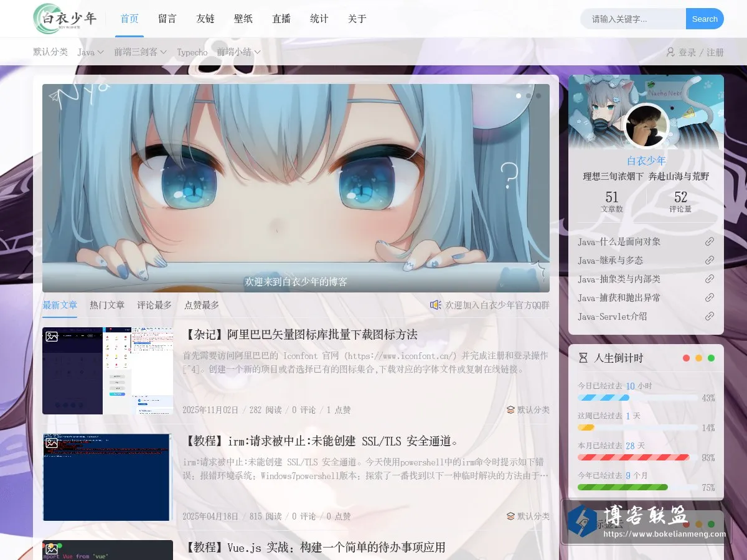Select the speaker announcement icon
The height and width of the screenshot is (560, 747).
click(436, 305)
